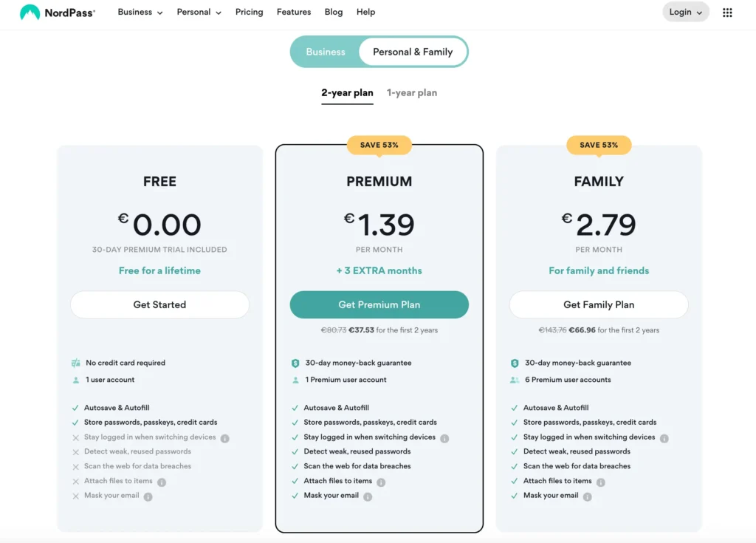This screenshot has width=756, height=543.
Task: Click the Family plan multi-user accounts icon
Action: coord(515,380)
